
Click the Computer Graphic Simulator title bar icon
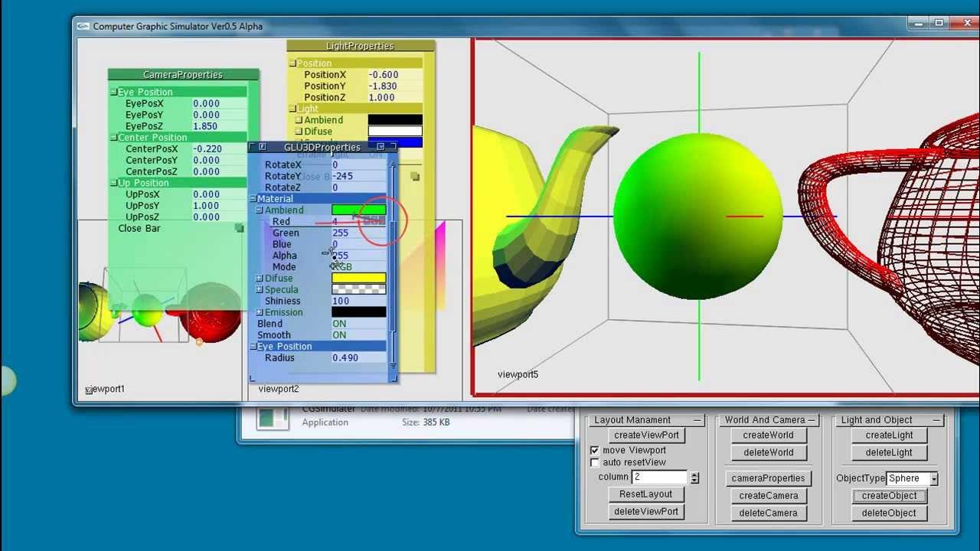(x=84, y=26)
